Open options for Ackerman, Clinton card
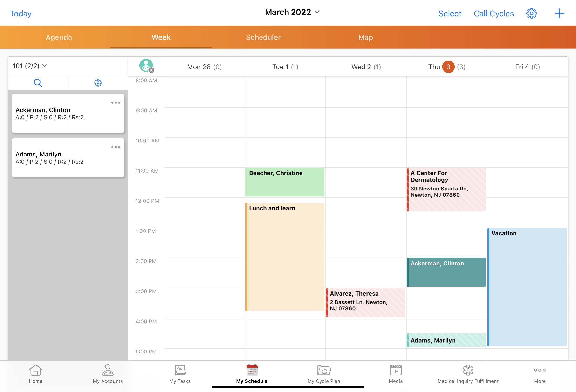The height and width of the screenshot is (392, 576). click(x=116, y=103)
